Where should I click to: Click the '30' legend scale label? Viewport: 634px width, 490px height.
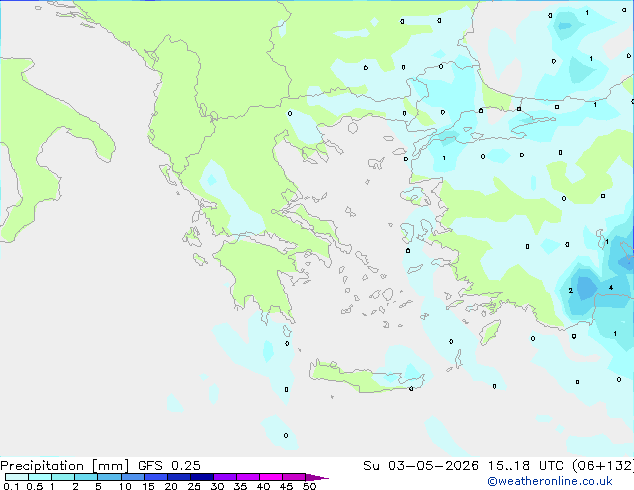tap(217, 486)
